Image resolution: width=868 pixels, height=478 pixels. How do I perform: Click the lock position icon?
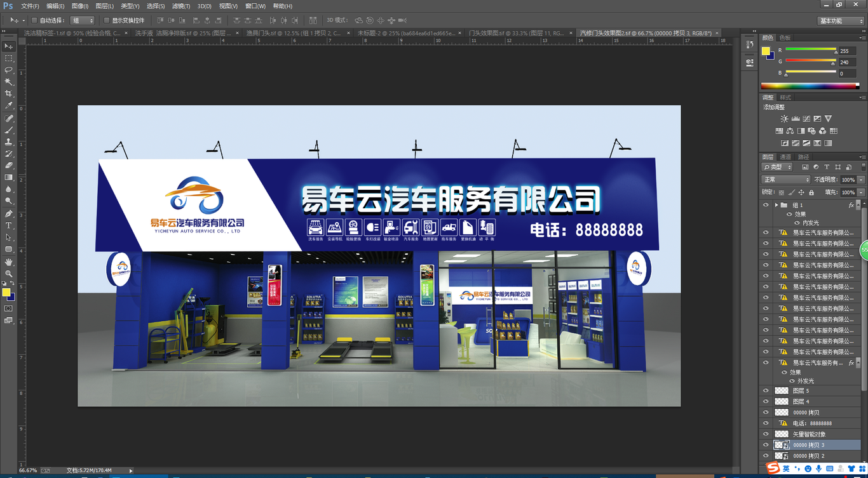pyautogui.click(x=801, y=192)
